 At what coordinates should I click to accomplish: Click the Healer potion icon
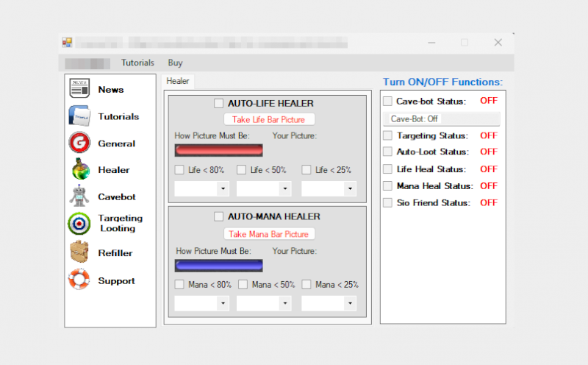79,170
